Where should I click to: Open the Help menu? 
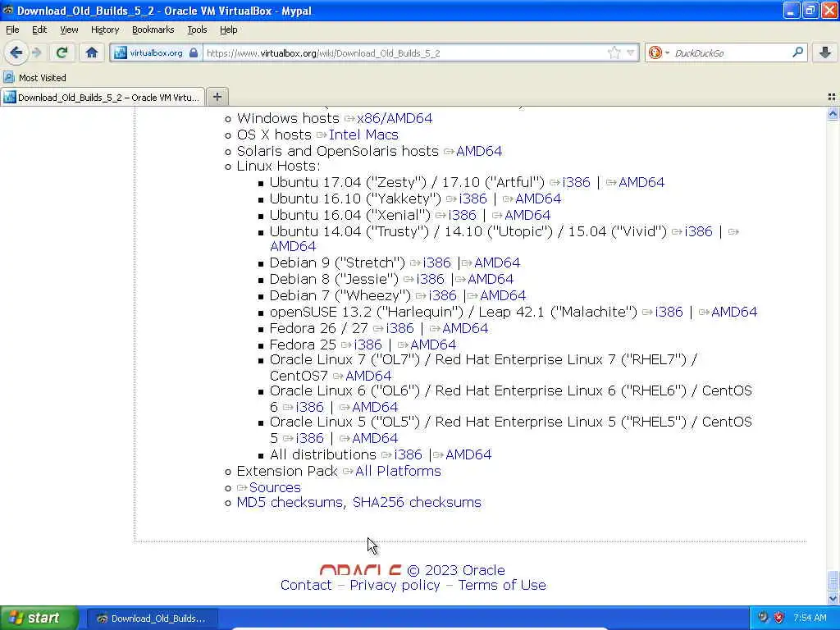(228, 30)
